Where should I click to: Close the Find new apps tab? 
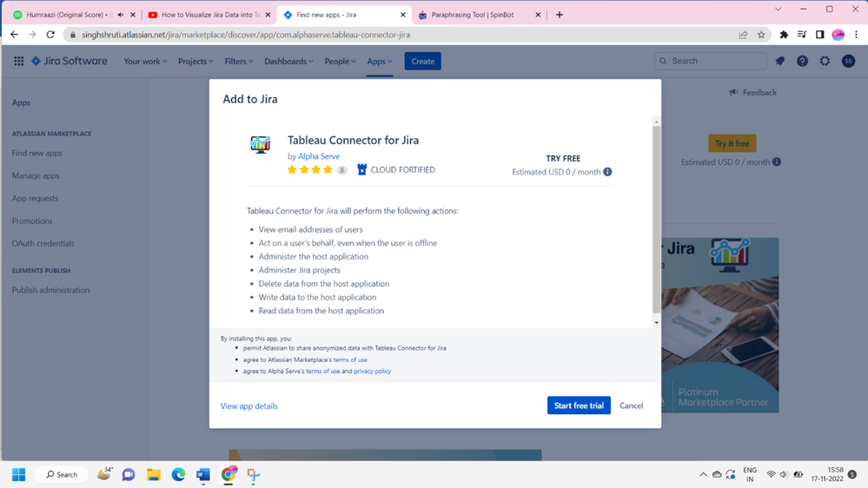click(402, 15)
